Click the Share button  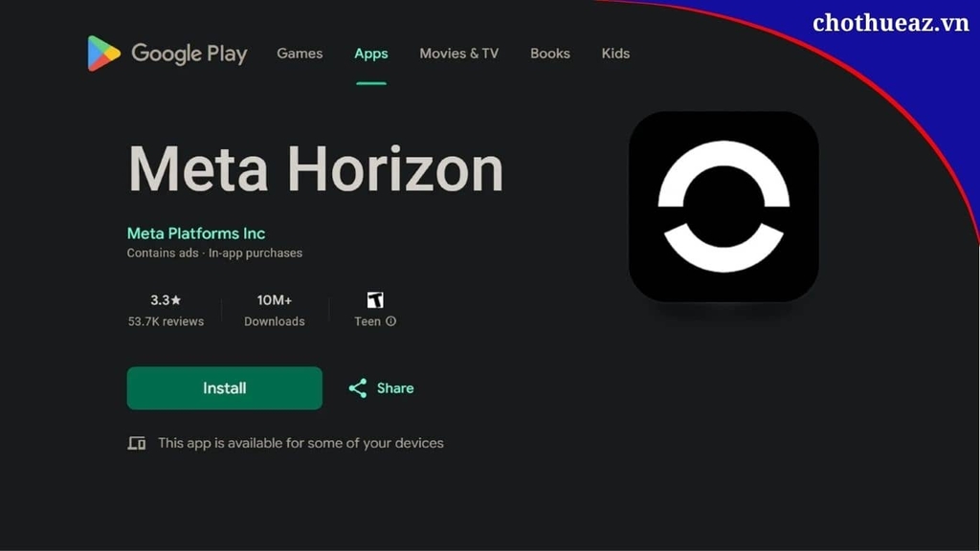pyautogui.click(x=381, y=388)
